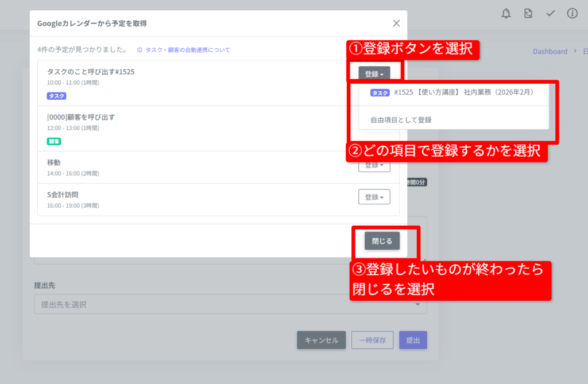Image resolution: width=588 pixels, height=384 pixels.
Task: Click the purple タスク badge under first event
Action: pos(56,96)
